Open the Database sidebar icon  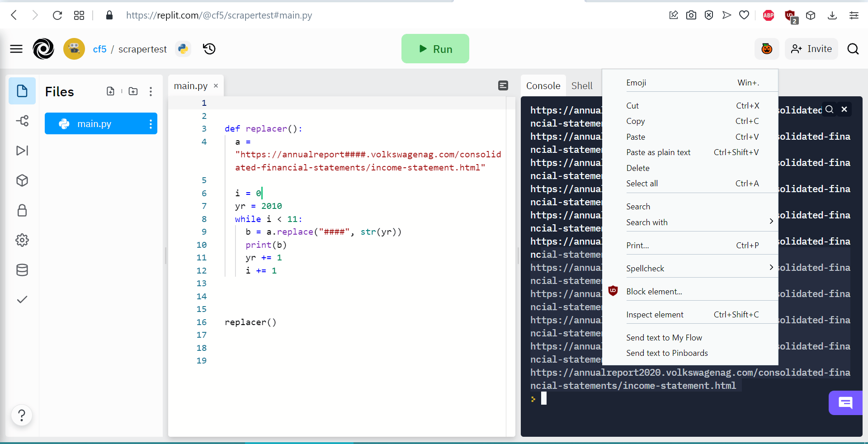(22, 270)
